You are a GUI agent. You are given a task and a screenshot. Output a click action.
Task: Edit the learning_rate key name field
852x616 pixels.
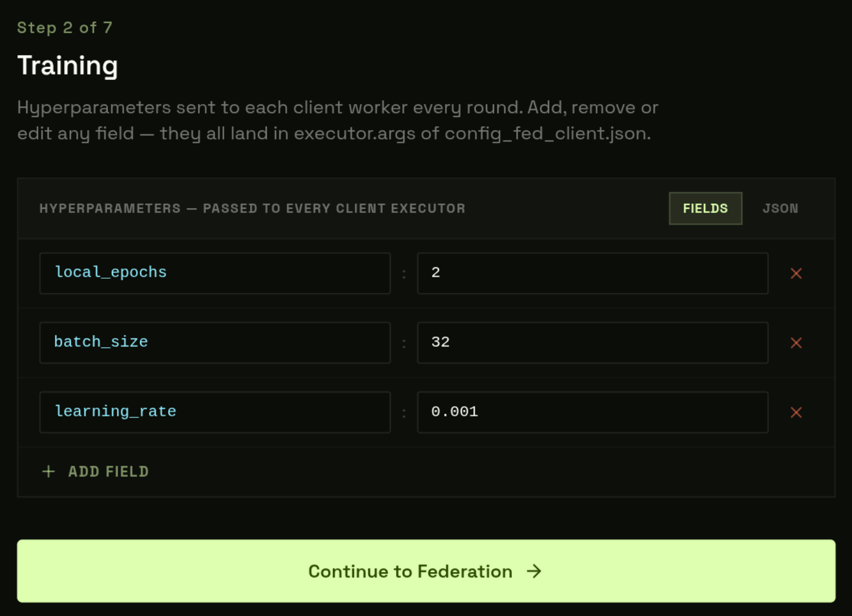click(215, 412)
